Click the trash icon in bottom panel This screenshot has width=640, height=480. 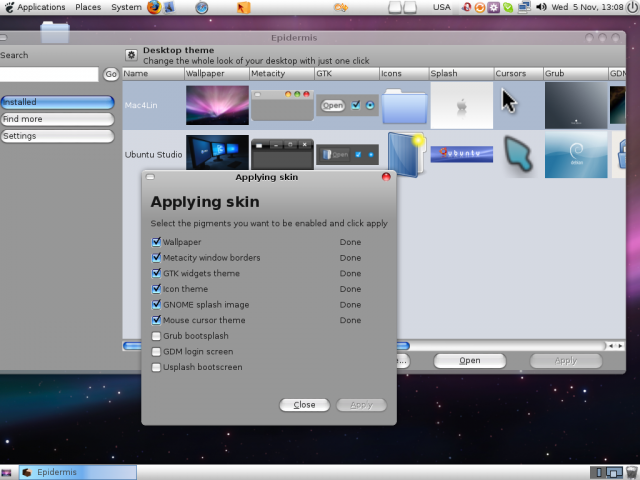pos(632,472)
